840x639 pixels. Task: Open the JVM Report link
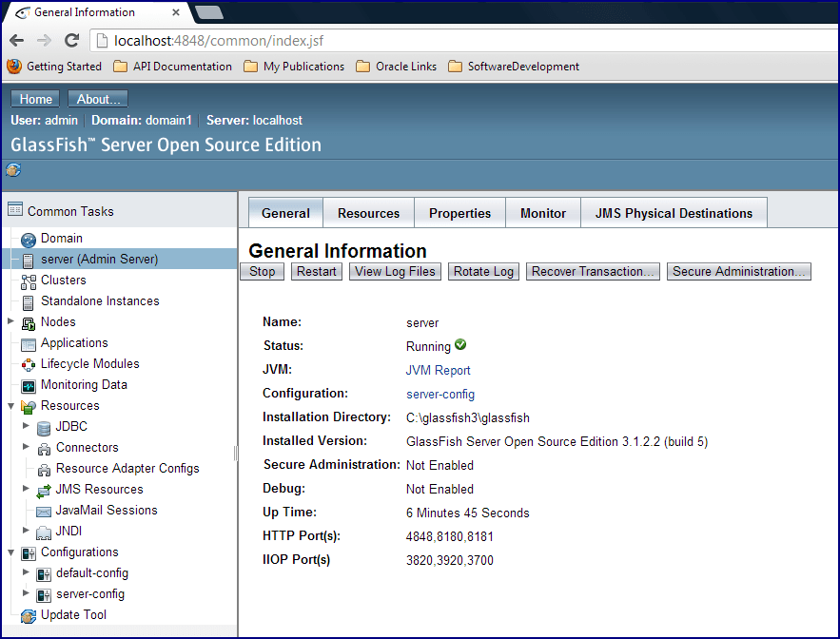click(x=438, y=370)
